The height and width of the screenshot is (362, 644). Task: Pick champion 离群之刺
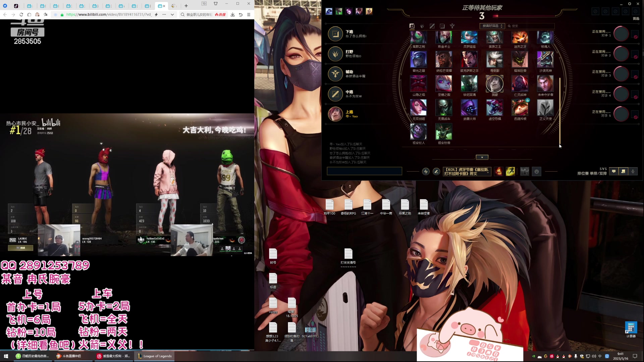(x=418, y=37)
